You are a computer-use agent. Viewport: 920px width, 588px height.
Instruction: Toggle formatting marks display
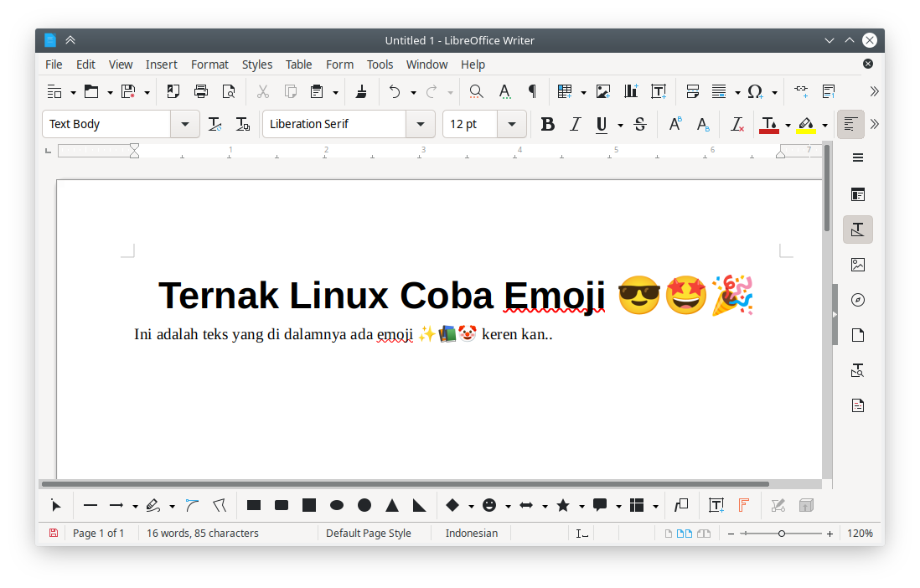tap(532, 91)
